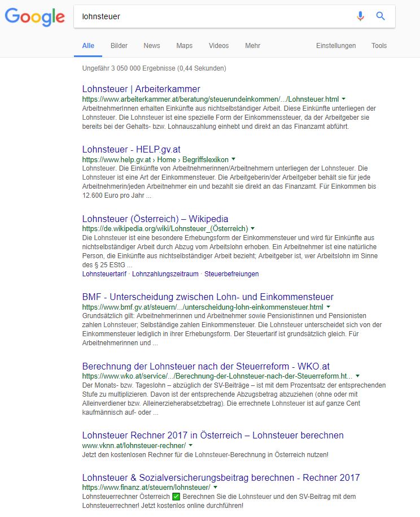The image size is (420, 517).
Task: Open dropdown arrow after Wikipedia URL
Action: [x=253, y=229]
